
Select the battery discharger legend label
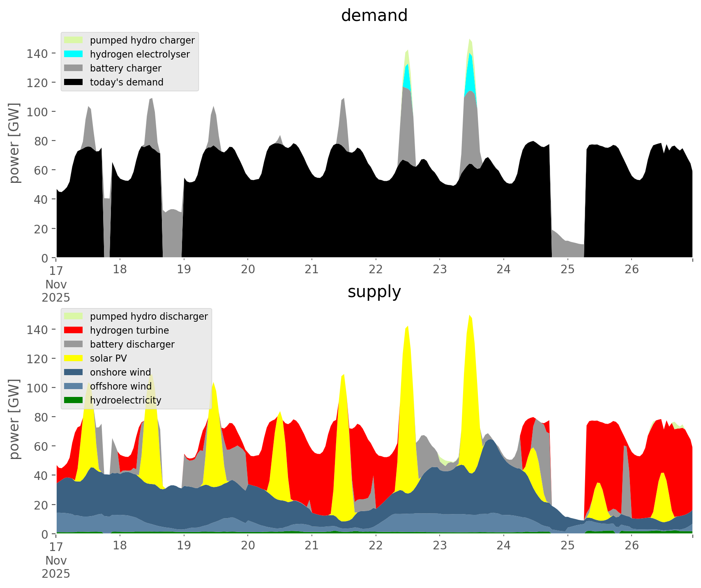(x=132, y=344)
